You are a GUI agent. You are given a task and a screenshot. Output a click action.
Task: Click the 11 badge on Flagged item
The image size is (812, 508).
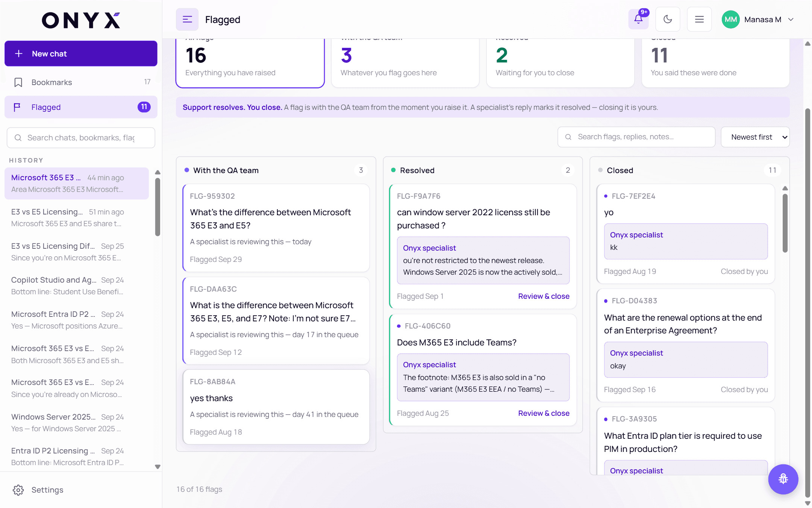pos(144,107)
